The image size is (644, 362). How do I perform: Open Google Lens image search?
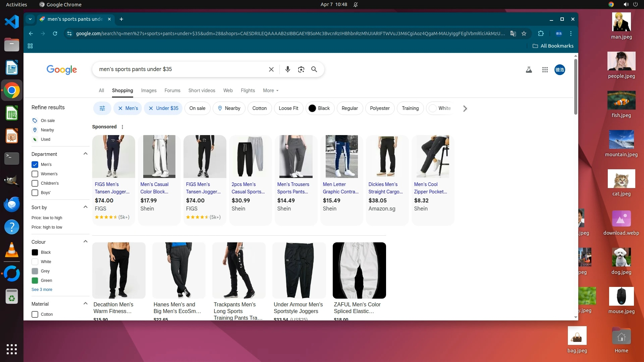click(301, 69)
